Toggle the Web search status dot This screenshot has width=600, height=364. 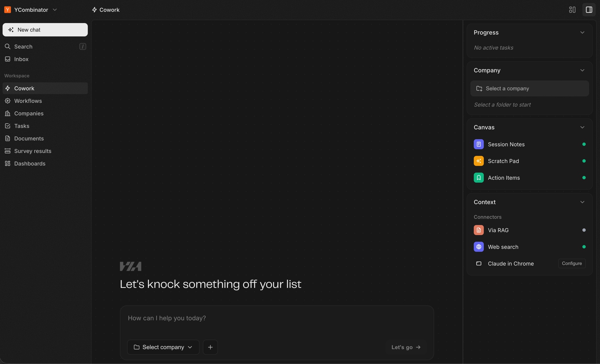584,247
